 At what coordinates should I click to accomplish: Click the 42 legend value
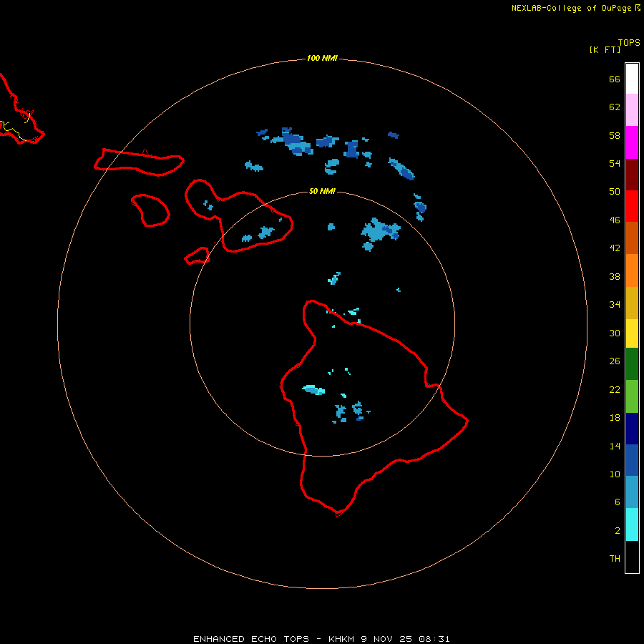pyautogui.click(x=615, y=248)
